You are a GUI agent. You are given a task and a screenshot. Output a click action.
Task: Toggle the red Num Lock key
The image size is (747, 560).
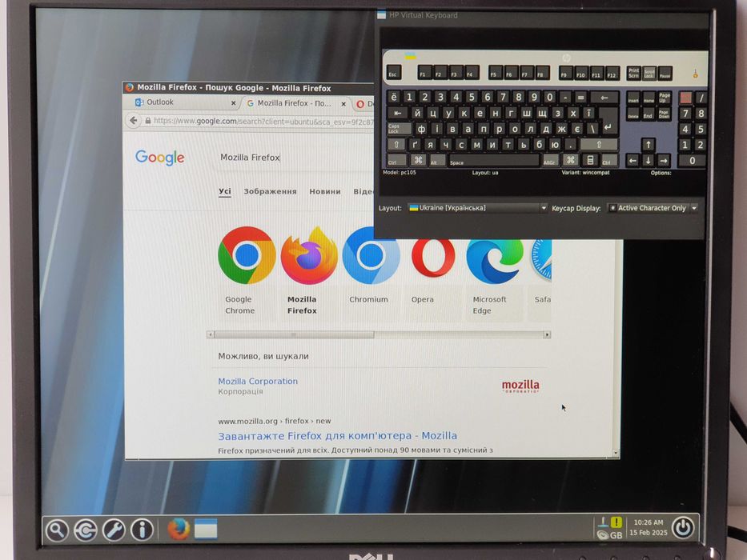(x=685, y=98)
